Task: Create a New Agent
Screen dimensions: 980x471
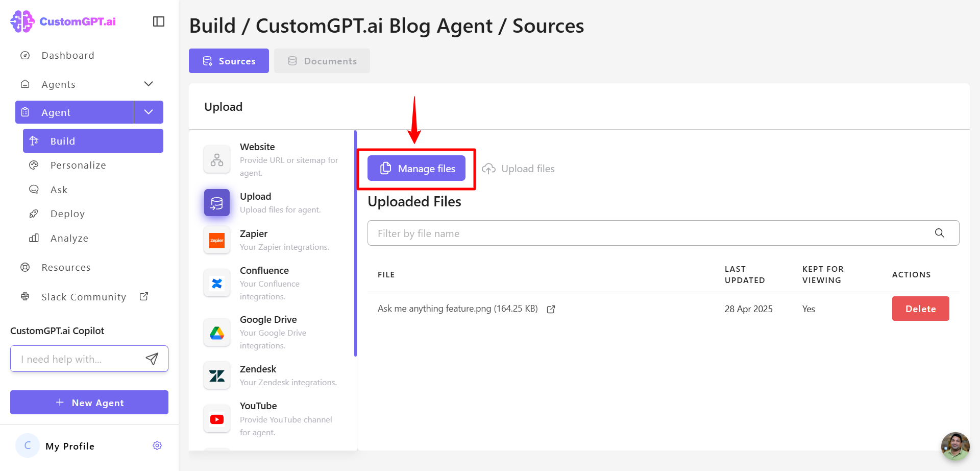Action: tap(89, 403)
